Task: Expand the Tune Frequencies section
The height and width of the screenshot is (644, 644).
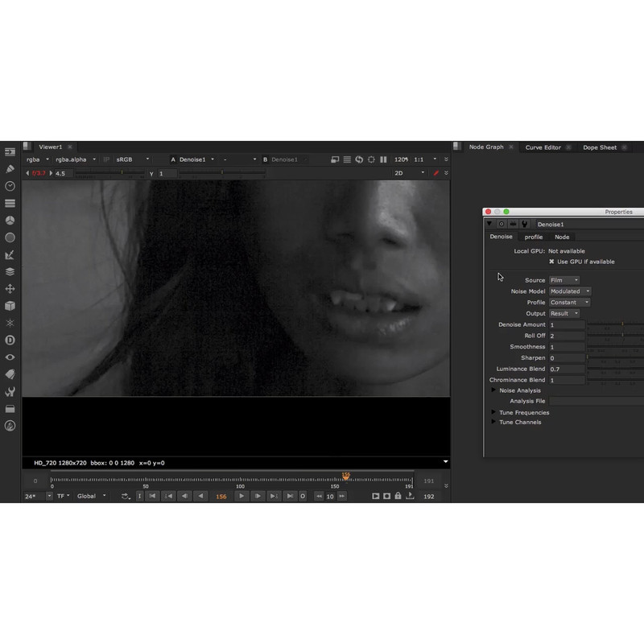Action: coord(493,412)
